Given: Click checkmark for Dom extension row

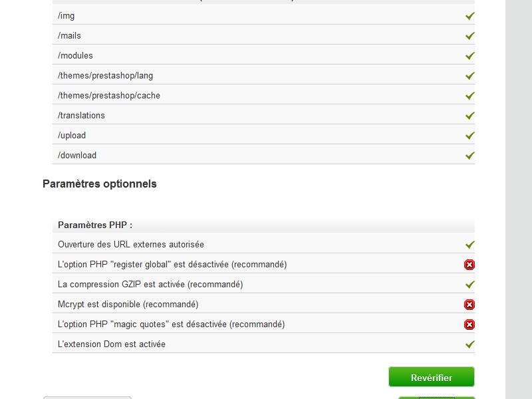Looking at the screenshot, I should [470, 344].
